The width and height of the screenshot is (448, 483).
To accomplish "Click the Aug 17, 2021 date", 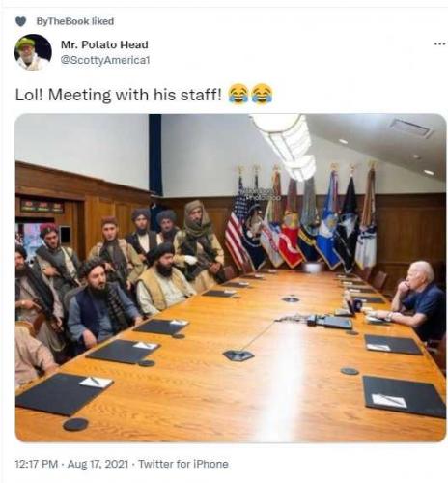I will tap(98, 464).
